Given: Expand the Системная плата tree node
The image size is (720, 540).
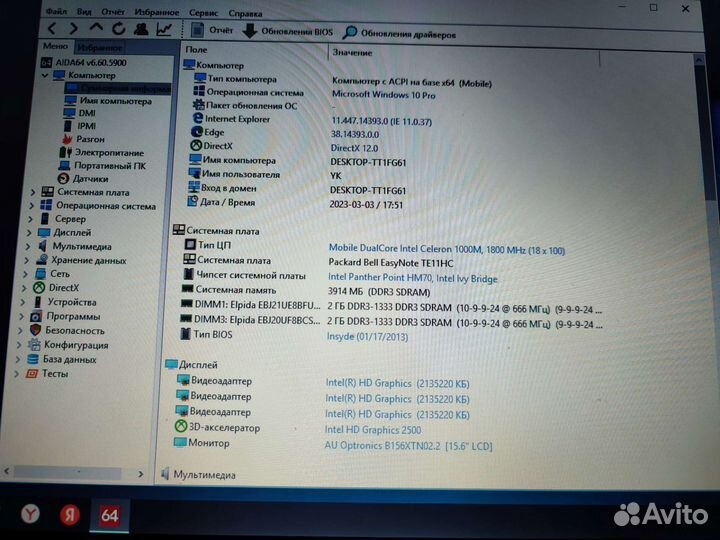Looking at the screenshot, I should [x=33, y=191].
